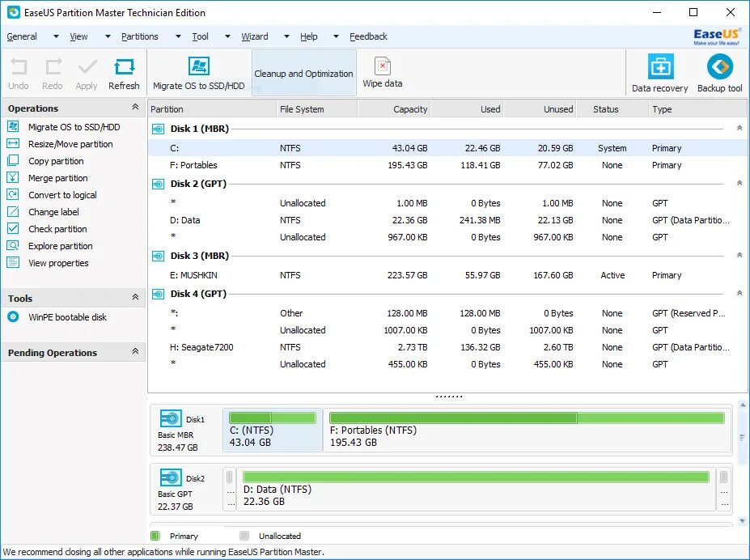Open Explore partition operation

[x=61, y=246]
